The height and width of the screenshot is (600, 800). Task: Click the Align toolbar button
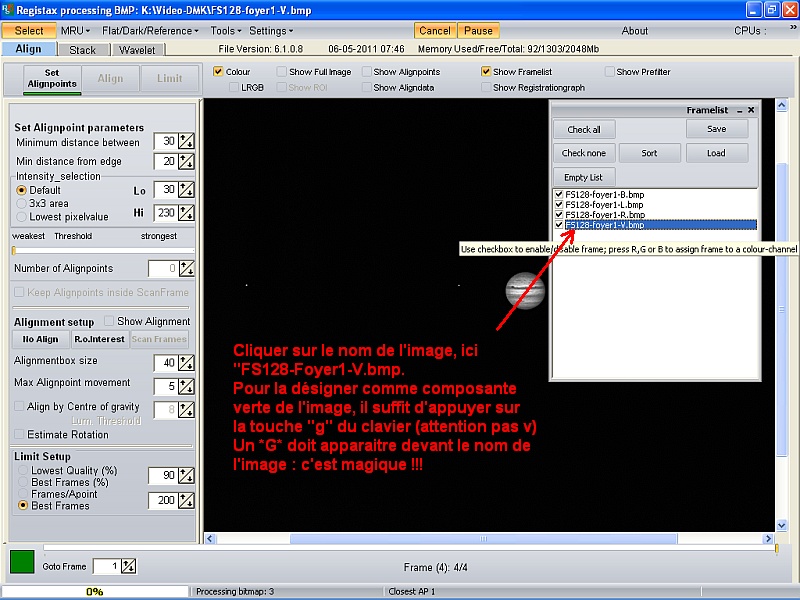(111, 78)
